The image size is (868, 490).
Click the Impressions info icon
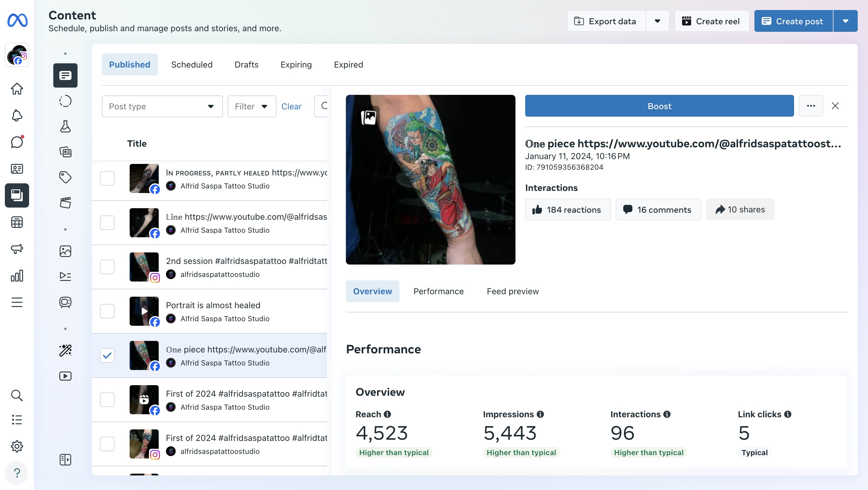tap(540, 414)
